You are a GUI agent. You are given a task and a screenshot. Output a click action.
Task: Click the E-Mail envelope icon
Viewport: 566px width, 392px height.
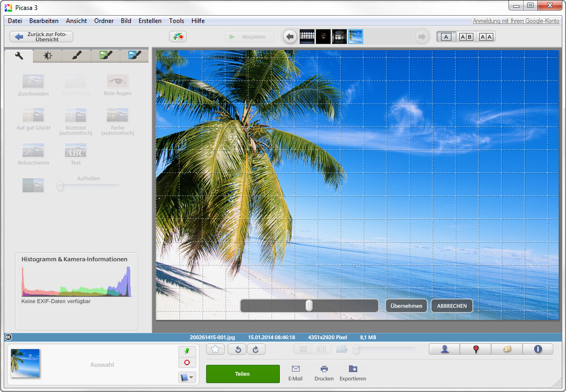[x=296, y=369]
